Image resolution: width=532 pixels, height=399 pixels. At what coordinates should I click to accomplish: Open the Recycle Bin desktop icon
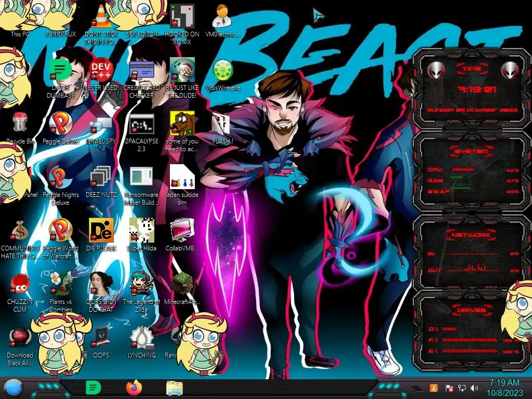(20, 122)
